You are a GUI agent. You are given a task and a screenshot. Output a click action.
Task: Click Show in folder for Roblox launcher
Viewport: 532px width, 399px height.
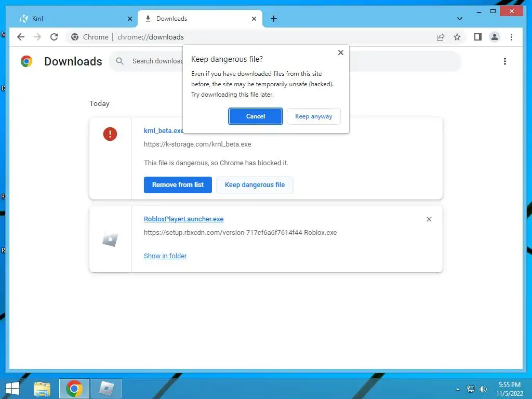165,256
